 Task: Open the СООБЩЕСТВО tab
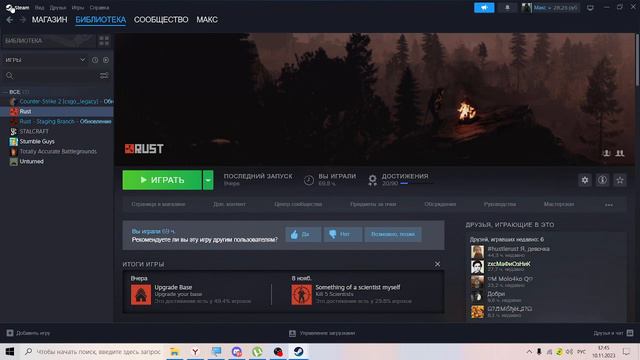click(x=161, y=20)
